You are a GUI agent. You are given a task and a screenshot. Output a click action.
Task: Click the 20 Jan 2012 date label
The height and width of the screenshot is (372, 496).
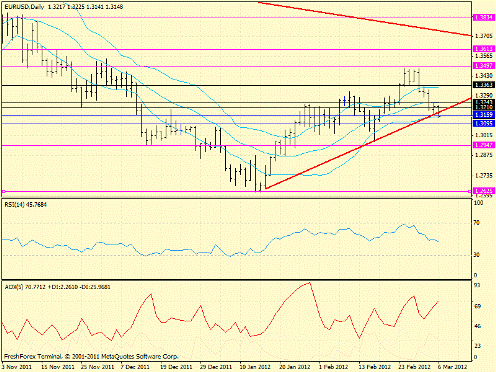[295, 367]
